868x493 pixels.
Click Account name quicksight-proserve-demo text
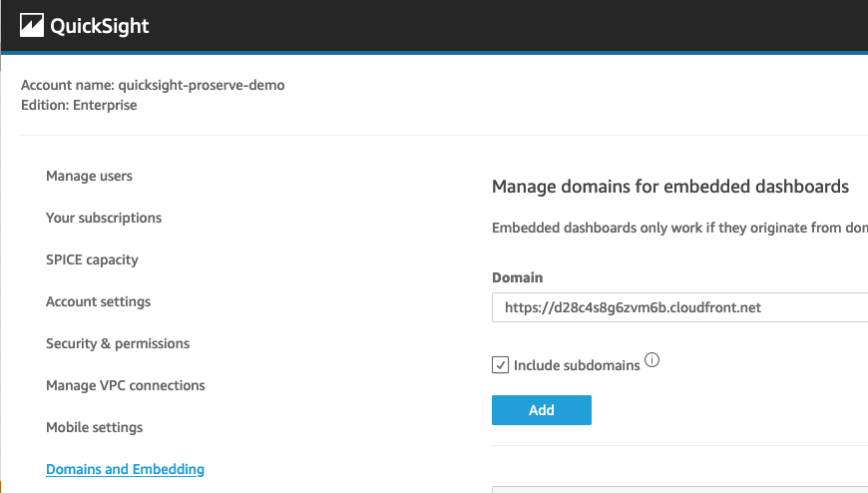[x=153, y=85]
